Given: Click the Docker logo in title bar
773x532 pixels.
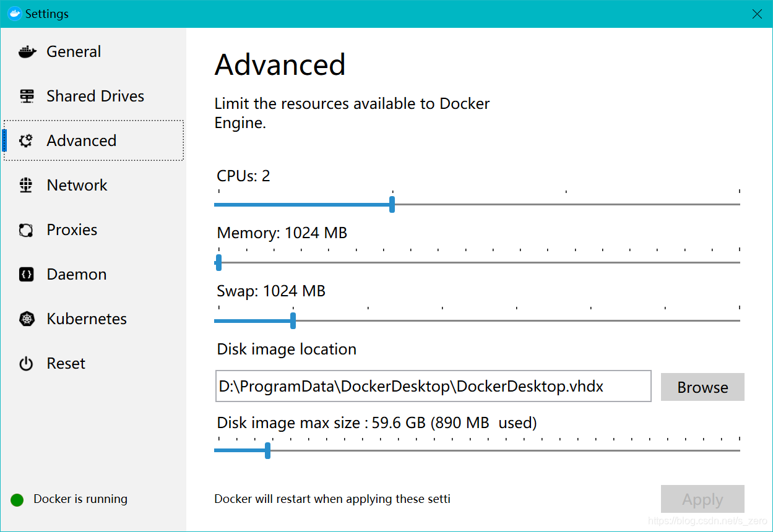Looking at the screenshot, I should click(x=15, y=14).
